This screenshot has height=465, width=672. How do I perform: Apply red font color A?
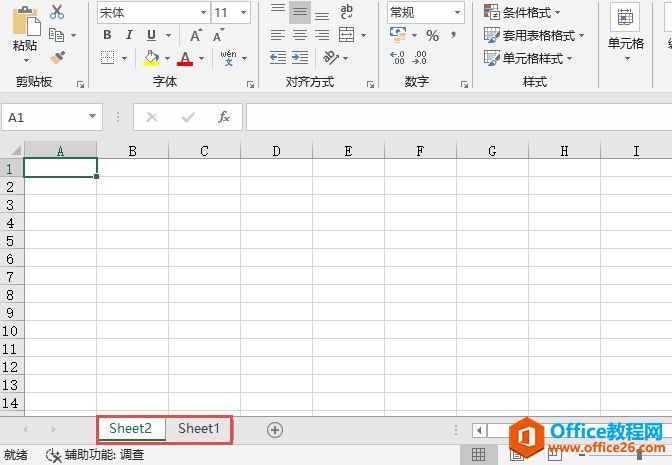pos(185,58)
